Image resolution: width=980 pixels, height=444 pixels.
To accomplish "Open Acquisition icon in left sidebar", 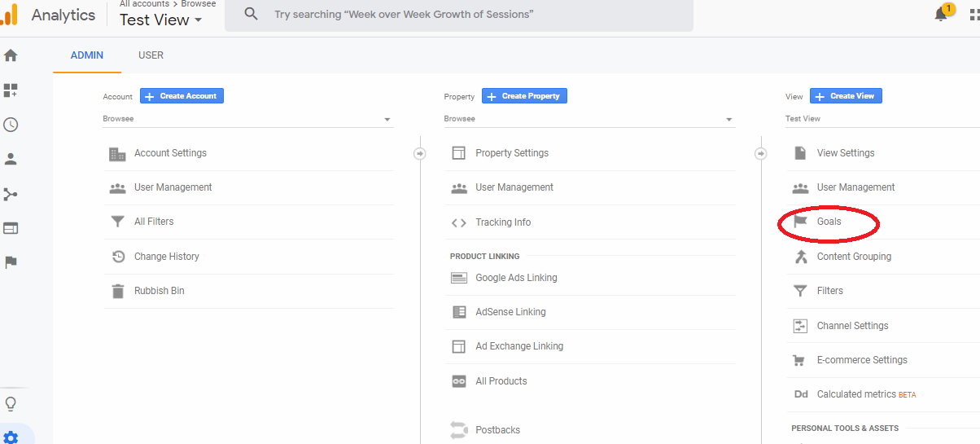I will coord(11,194).
